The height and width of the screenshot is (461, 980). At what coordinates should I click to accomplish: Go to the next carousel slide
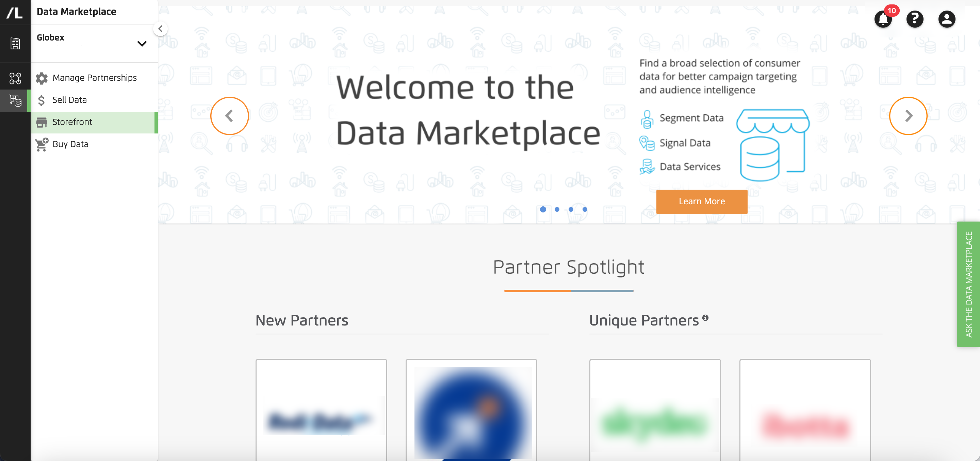point(908,116)
